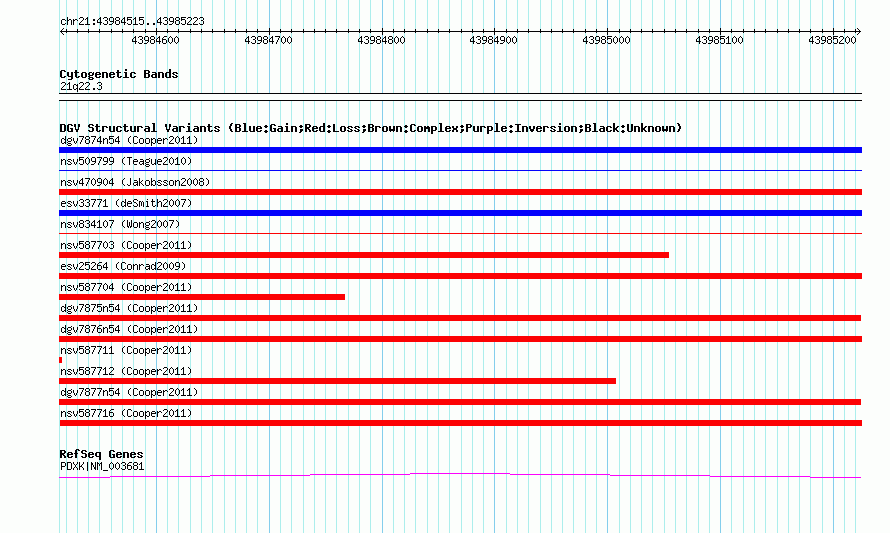The height and width of the screenshot is (533, 890).
Task: Click the Cytogenetic Bands track title
Action: (119, 74)
